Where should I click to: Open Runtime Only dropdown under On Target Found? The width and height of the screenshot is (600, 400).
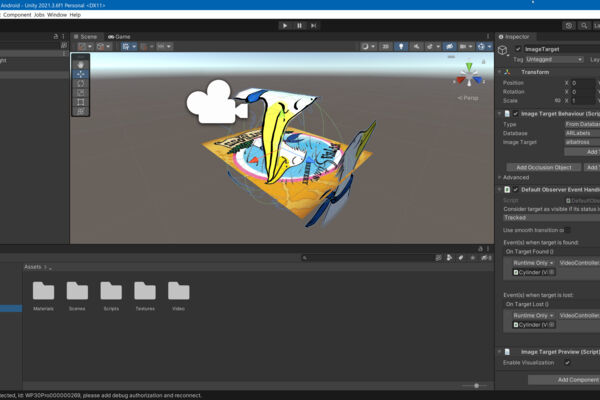click(x=533, y=263)
